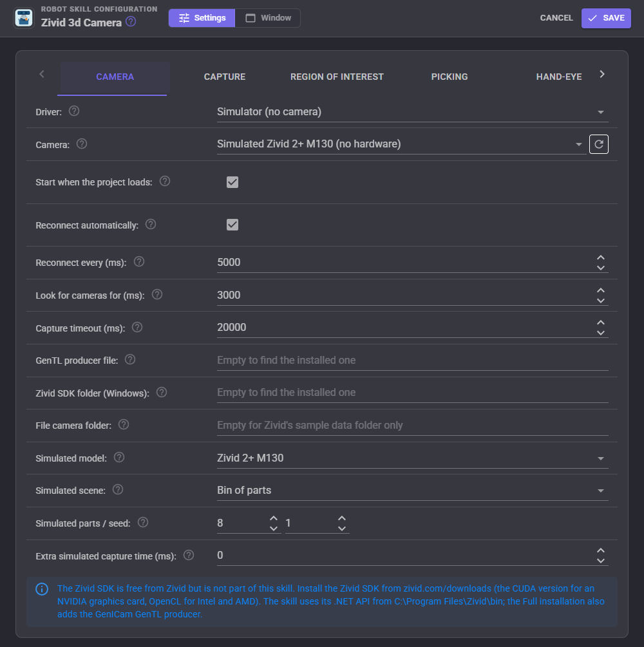Show help for Capture timeout (ms)
The height and width of the screenshot is (647, 644).
tap(137, 328)
